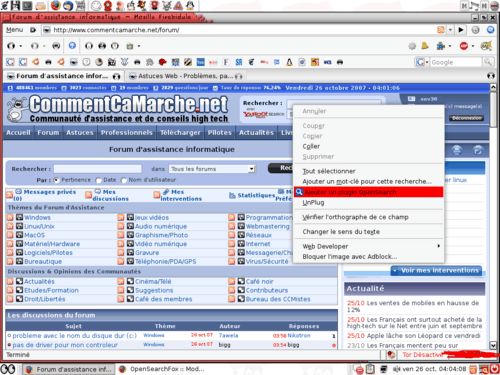Switch to OpenSearchFox taskbar window
The height and width of the screenshot is (375, 500).
pyautogui.click(x=162, y=369)
